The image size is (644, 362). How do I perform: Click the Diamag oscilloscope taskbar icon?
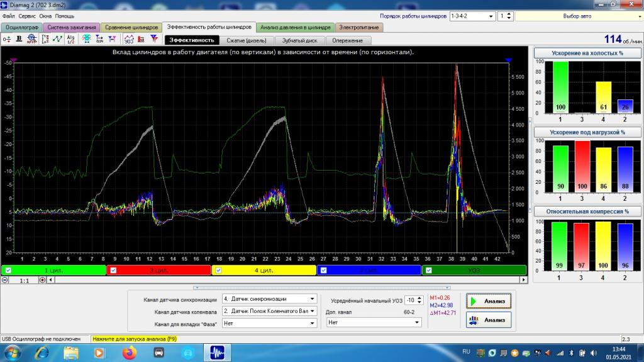click(x=217, y=353)
